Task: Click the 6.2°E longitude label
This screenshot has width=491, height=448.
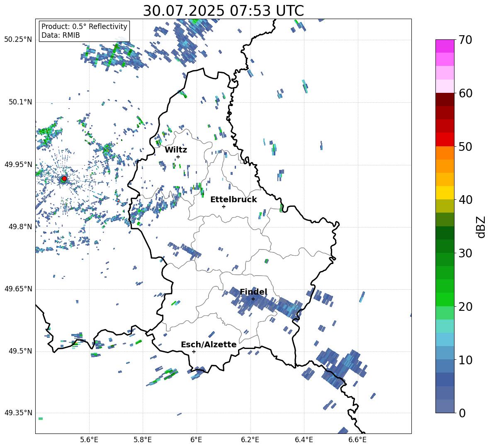Action: click(250, 440)
